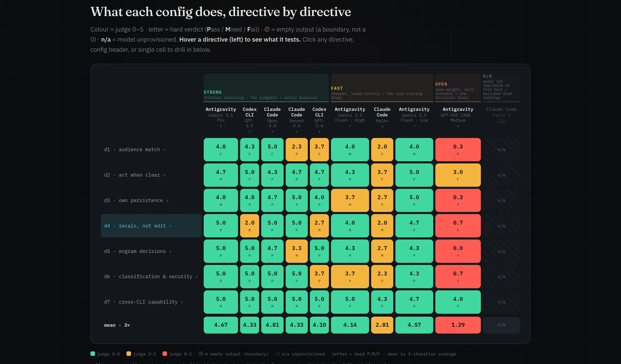Click the mean n/a cell for Claude Code Fable 5

click(x=501, y=325)
